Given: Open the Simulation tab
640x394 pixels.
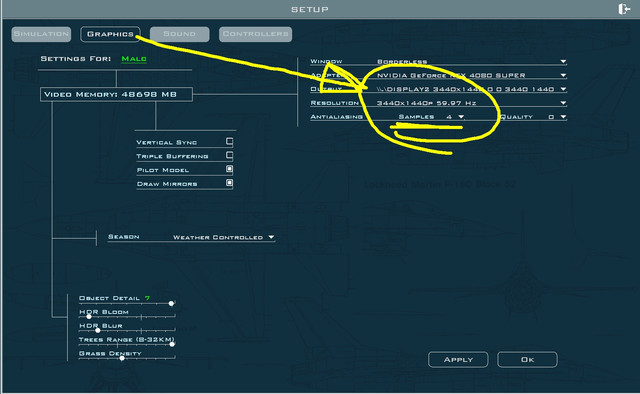Looking at the screenshot, I should 41,34.
